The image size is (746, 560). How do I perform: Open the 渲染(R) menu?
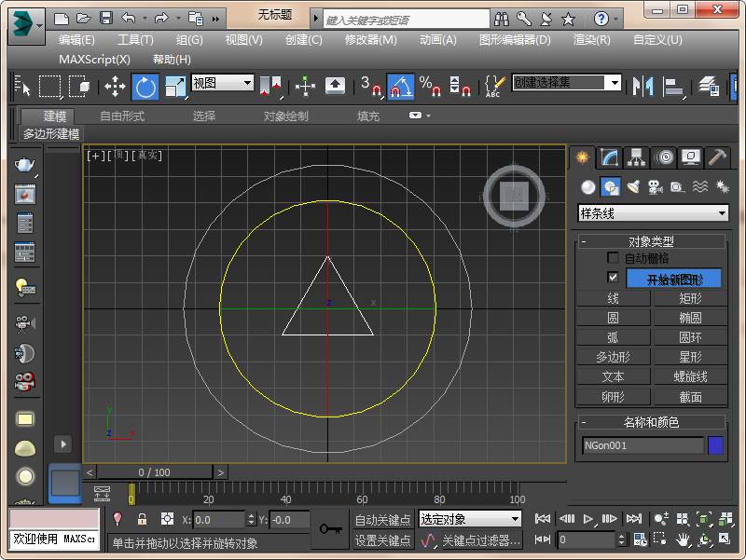(x=591, y=40)
